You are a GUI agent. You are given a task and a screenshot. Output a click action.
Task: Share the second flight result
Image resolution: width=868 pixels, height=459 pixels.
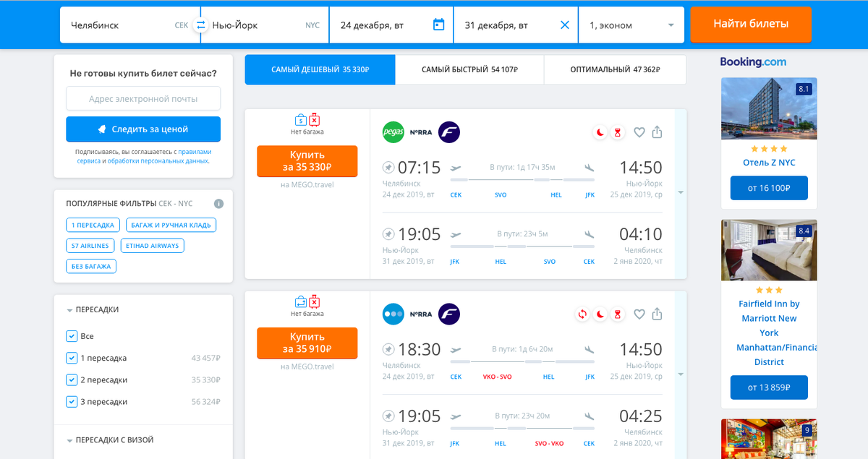pyautogui.click(x=657, y=314)
